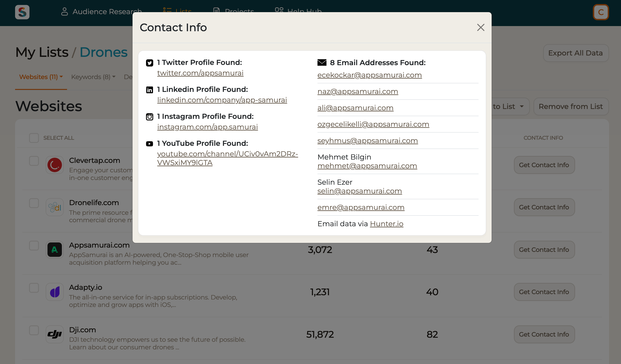Navigate to Projects in the top menu
The height and width of the screenshot is (364, 621).
[233, 10]
